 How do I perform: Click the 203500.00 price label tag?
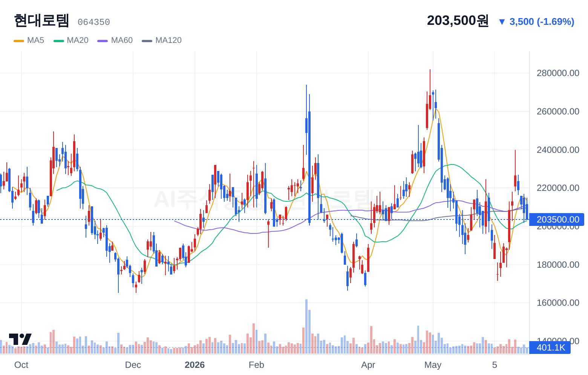click(x=557, y=220)
